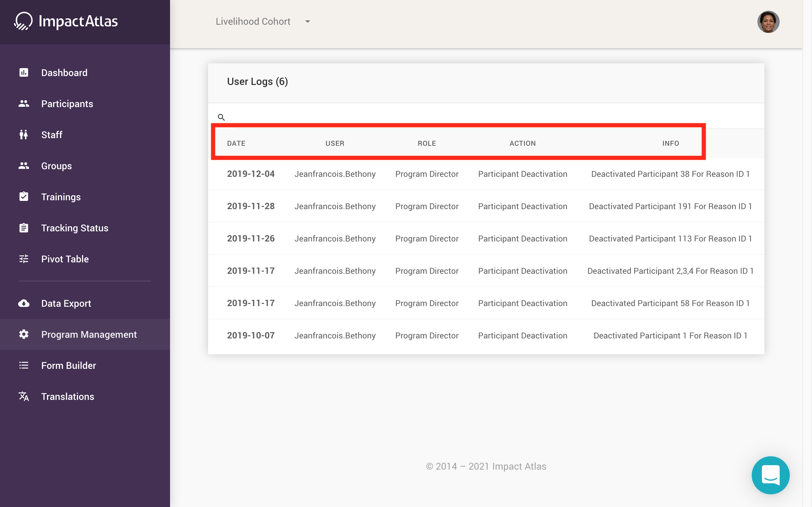Click the Program Management gear icon

coord(23,334)
